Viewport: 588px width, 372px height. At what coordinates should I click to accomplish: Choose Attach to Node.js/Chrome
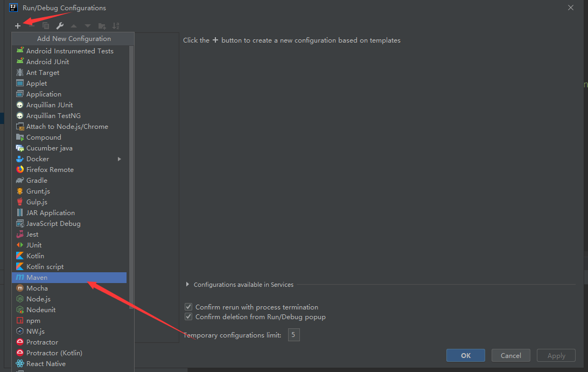69,127
